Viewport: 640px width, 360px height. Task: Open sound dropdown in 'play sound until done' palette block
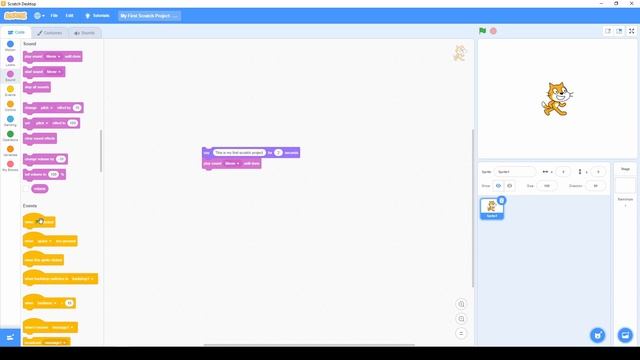tap(53, 56)
